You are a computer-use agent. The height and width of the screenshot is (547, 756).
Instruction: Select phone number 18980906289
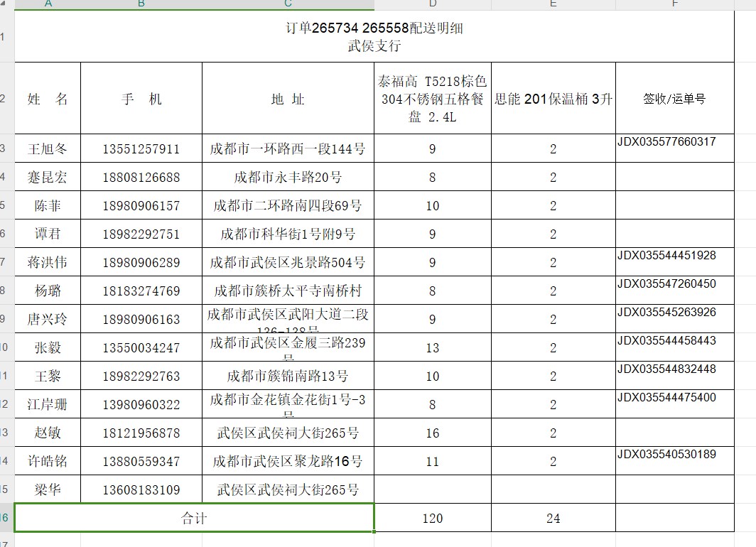[141, 262]
